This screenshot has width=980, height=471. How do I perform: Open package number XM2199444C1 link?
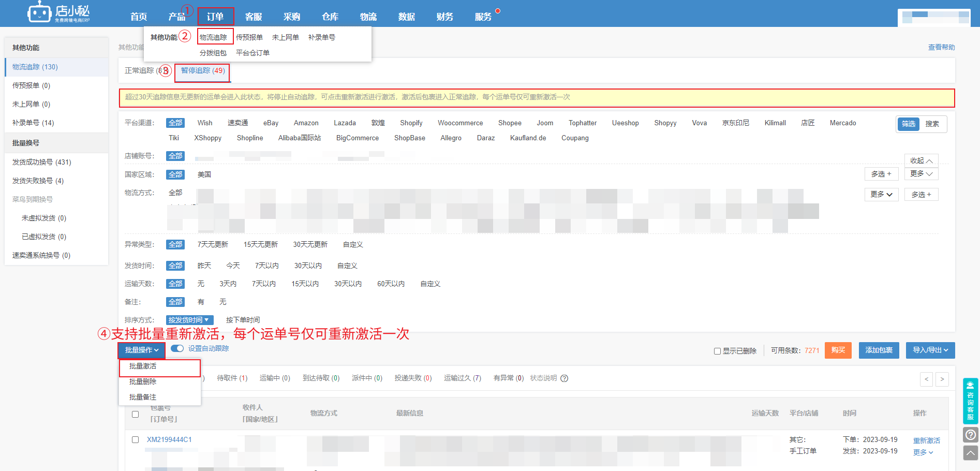pyautogui.click(x=169, y=439)
